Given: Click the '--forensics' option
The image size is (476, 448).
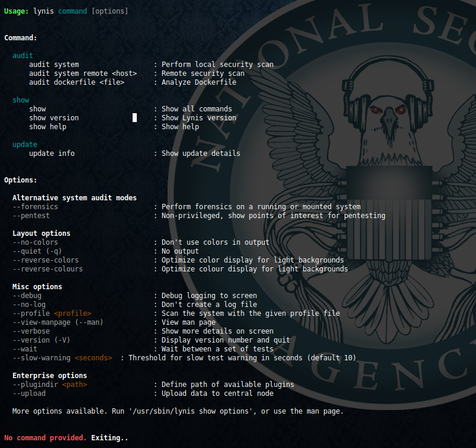Looking at the screenshot, I should pyautogui.click(x=35, y=207).
